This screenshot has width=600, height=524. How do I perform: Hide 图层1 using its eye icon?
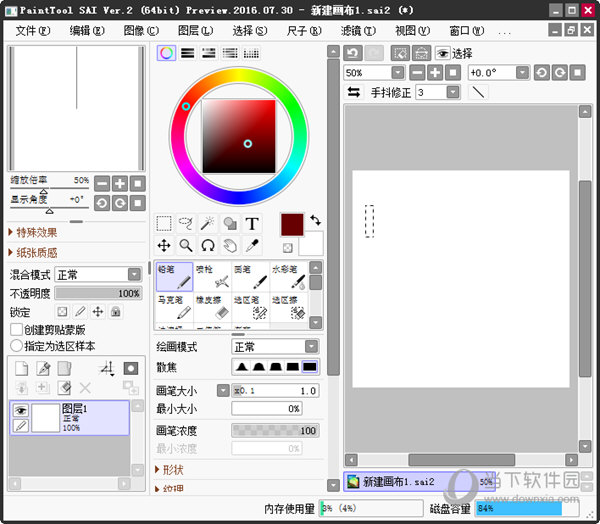[19, 410]
